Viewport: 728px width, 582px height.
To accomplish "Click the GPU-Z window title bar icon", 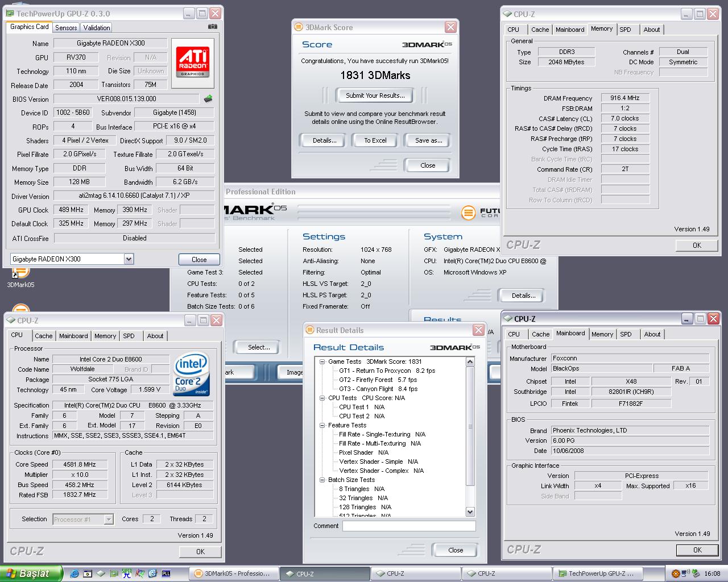I will tap(10, 13).
